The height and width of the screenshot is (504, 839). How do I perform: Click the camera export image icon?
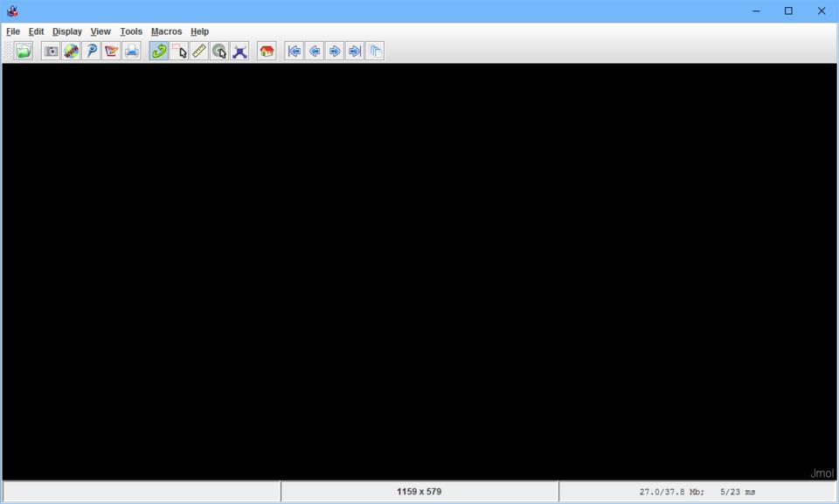click(52, 52)
